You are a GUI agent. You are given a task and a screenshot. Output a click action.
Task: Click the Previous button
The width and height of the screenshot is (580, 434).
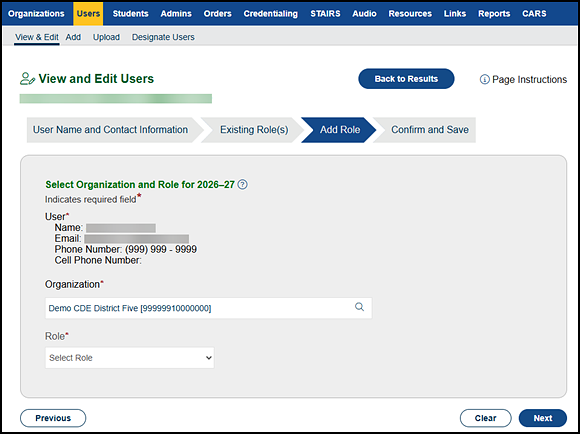53,418
